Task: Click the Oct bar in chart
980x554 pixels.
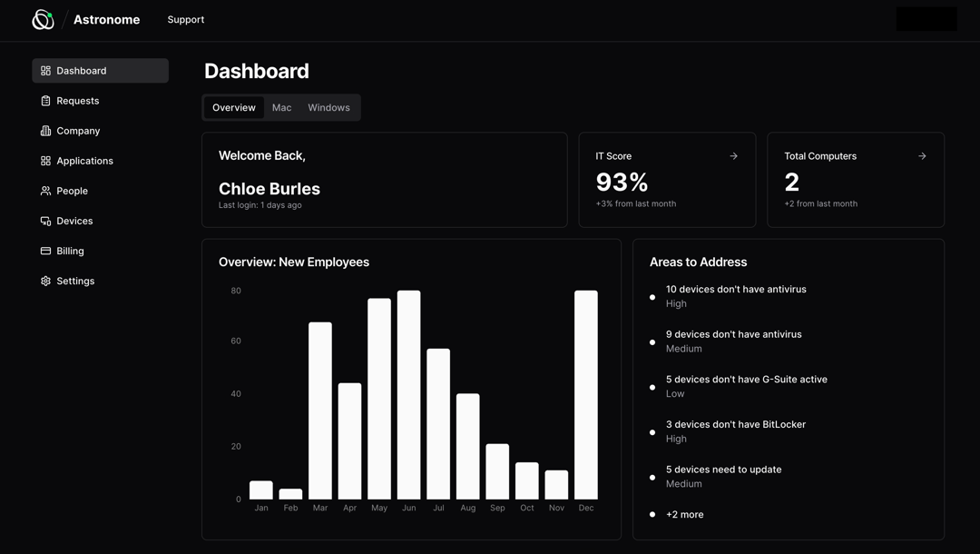Action: (527, 480)
